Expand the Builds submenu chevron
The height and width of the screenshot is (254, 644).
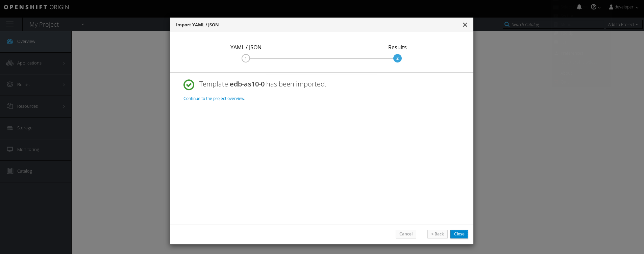(x=64, y=85)
